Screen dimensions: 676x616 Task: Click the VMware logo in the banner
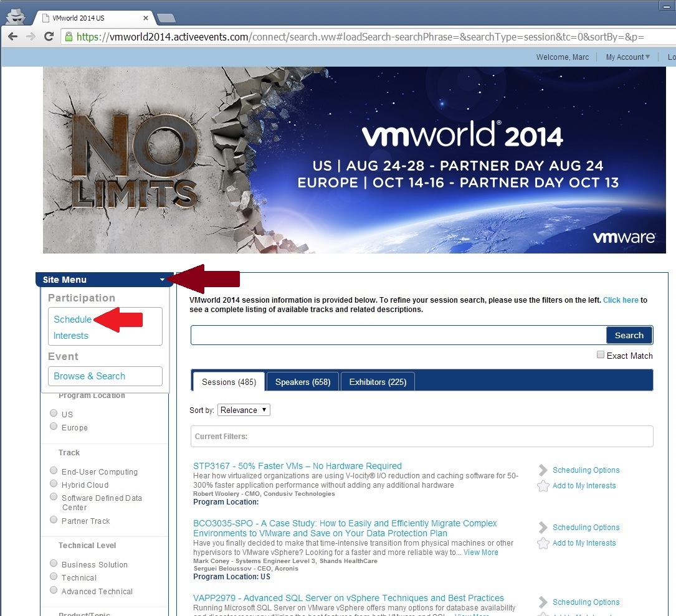click(x=623, y=237)
